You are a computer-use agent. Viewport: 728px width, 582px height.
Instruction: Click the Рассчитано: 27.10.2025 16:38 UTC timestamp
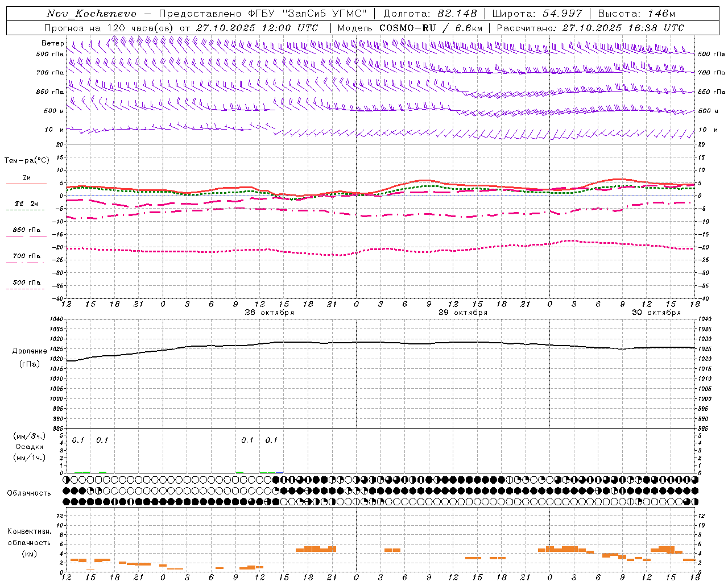[x=590, y=28]
